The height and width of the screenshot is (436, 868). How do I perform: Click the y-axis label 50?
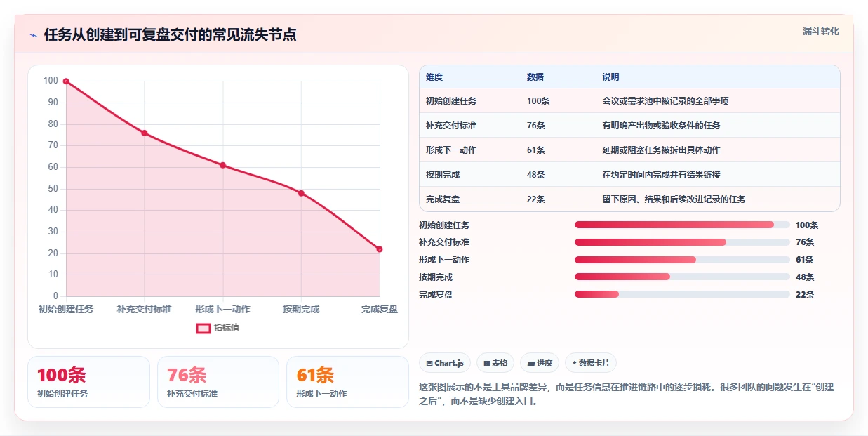(53, 189)
